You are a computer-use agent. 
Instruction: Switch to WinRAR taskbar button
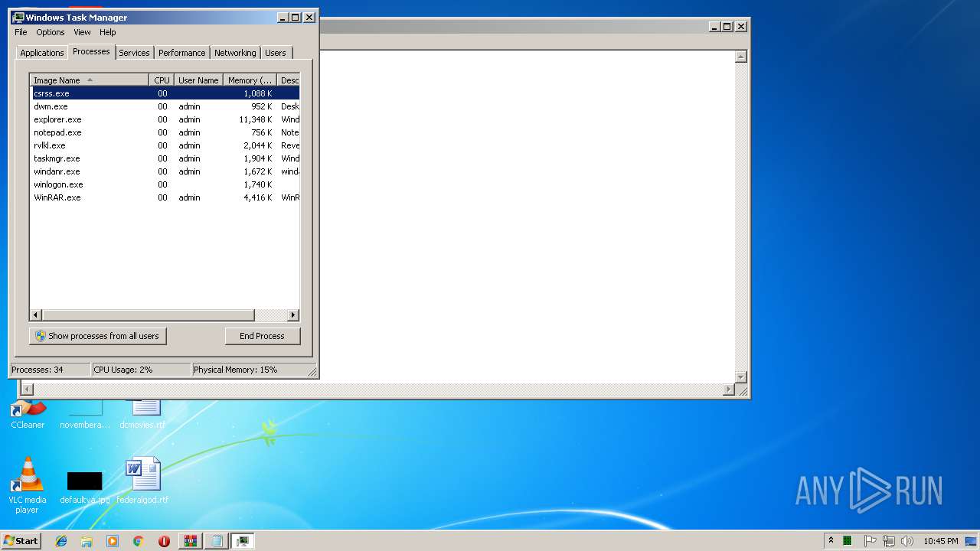click(191, 540)
